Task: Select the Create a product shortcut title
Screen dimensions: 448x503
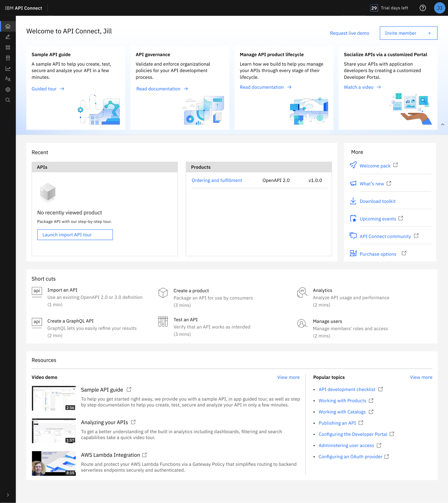Action: pyautogui.click(x=191, y=291)
